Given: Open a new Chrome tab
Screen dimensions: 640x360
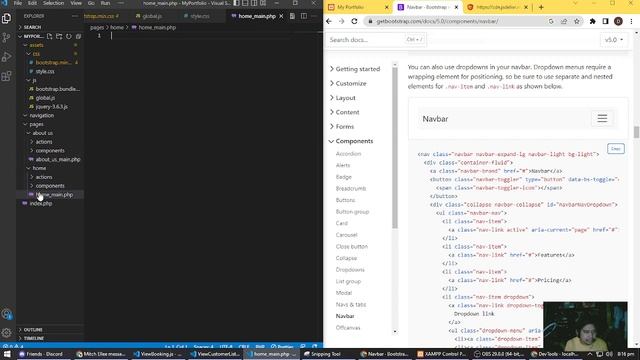Looking at the screenshot, I should [541, 7].
